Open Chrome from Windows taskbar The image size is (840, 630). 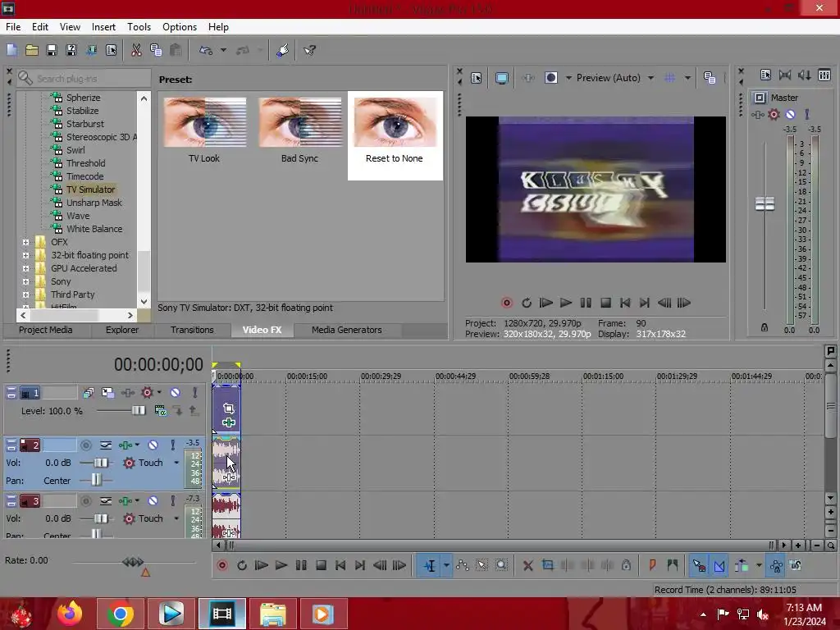point(120,614)
